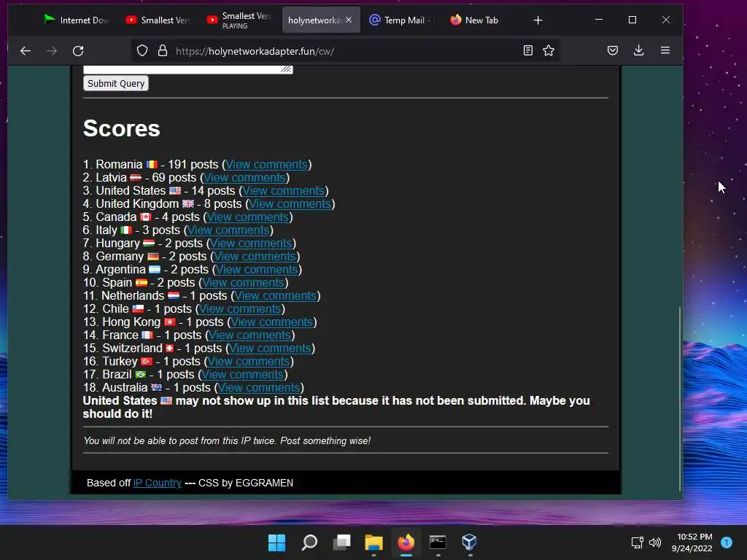This screenshot has width=747, height=560.
Task: Click the Romania flag icon
Action: (x=152, y=165)
